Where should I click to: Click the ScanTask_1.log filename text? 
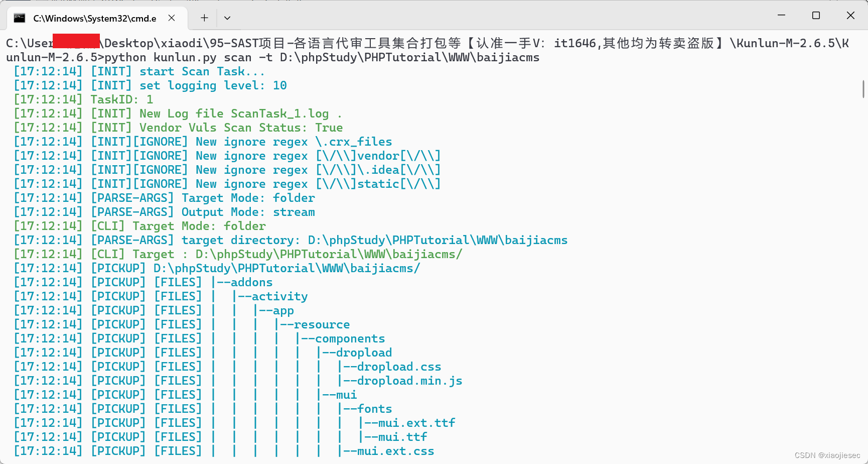280,113
